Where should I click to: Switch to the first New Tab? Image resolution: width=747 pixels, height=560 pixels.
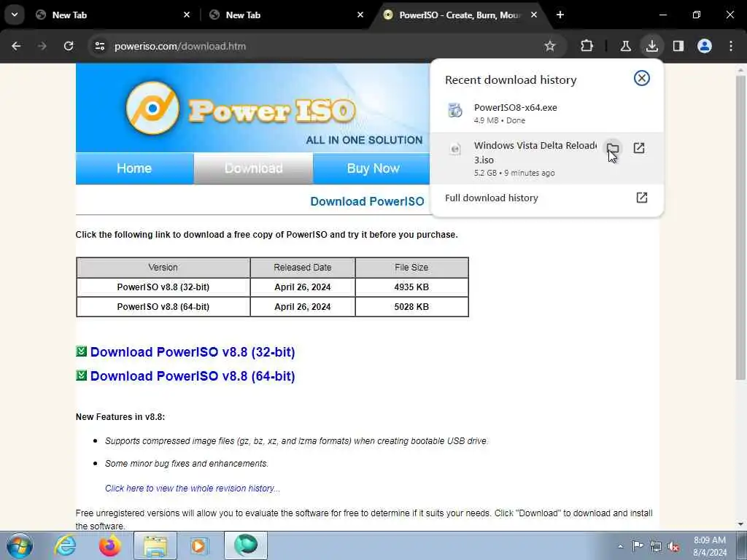point(112,15)
